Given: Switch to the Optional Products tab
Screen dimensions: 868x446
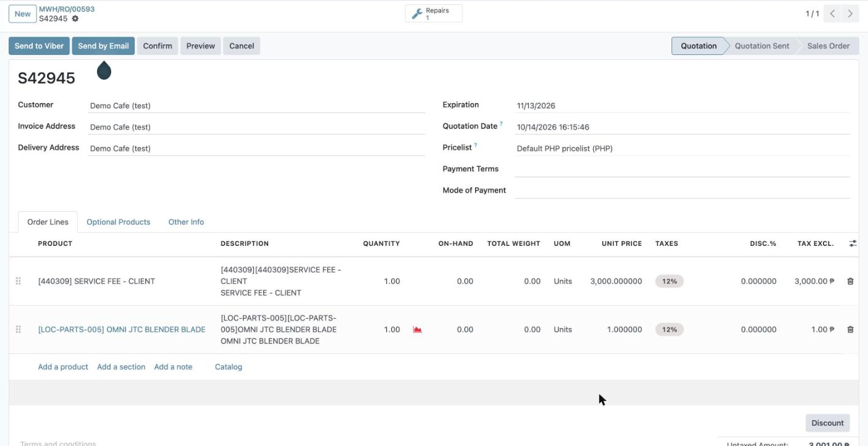Looking at the screenshot, I should (118, 222).
